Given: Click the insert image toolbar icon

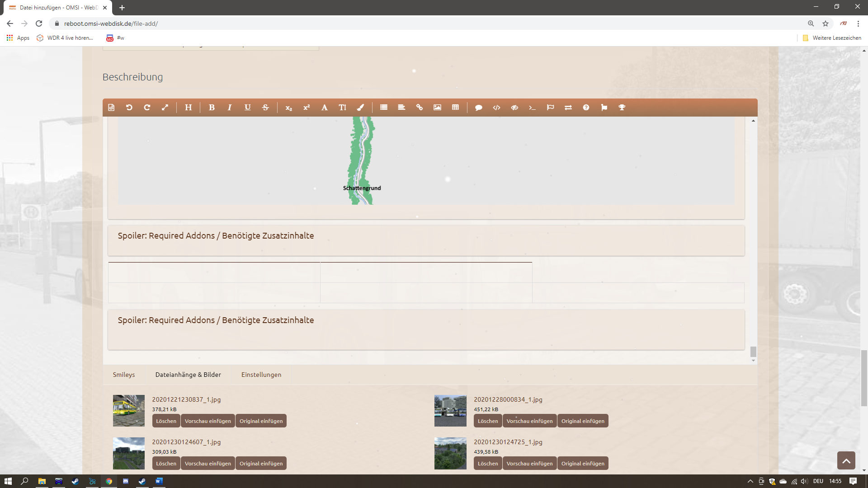Looking at the screenshot, I should [x=437, y=108].
